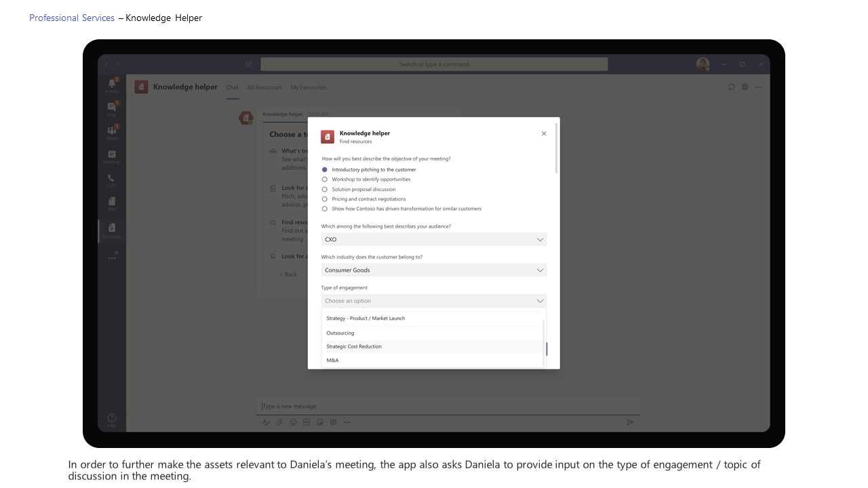Click the Professional Services link
This screenshot has width=868, height=488.
(x=72, y=18)
